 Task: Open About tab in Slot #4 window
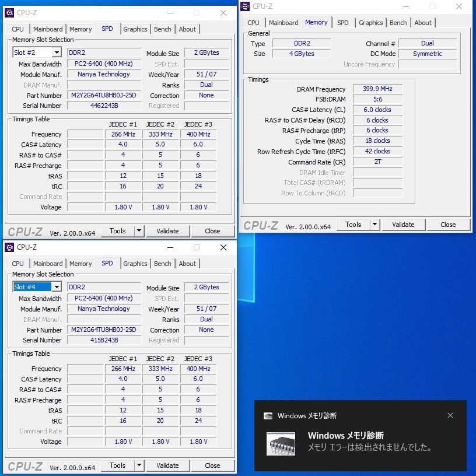click(x=187, y=264)
